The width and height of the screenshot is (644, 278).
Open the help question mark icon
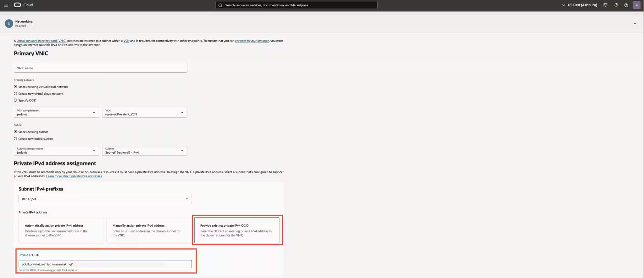626,5
